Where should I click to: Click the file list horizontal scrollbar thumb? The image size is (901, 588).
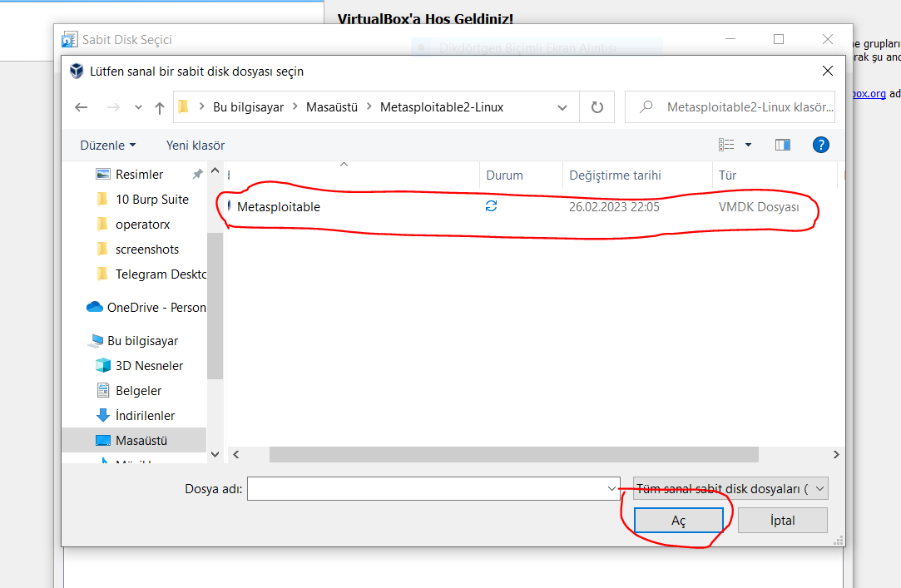513,454
